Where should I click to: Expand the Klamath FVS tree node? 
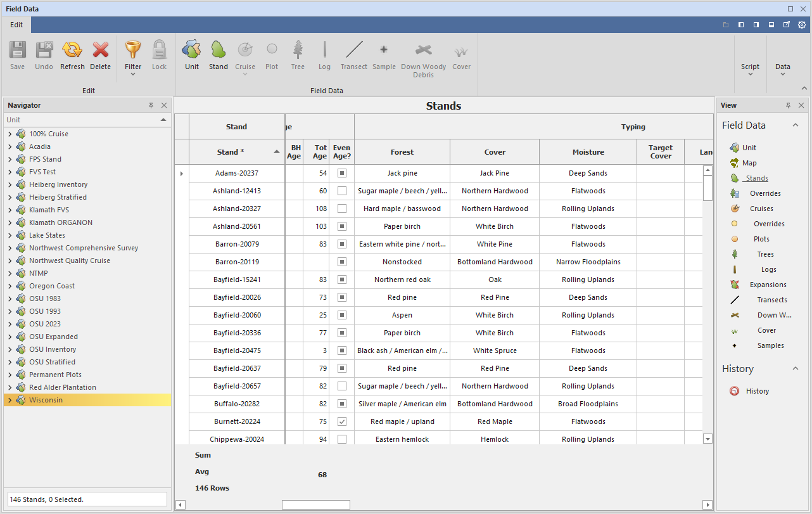pyautogui.click(x=10, y=210)
